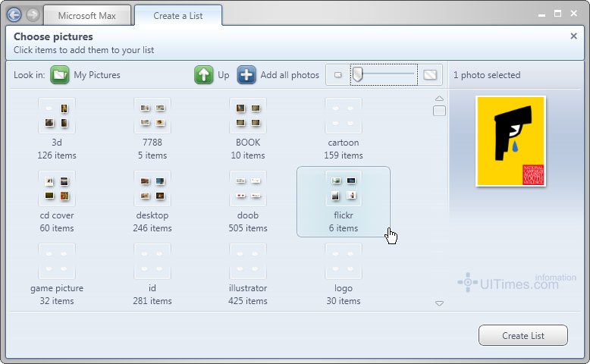Open the desktop folder thumbnail
Image resolution: width=590 pixels, height=364 pixels.
152,188
